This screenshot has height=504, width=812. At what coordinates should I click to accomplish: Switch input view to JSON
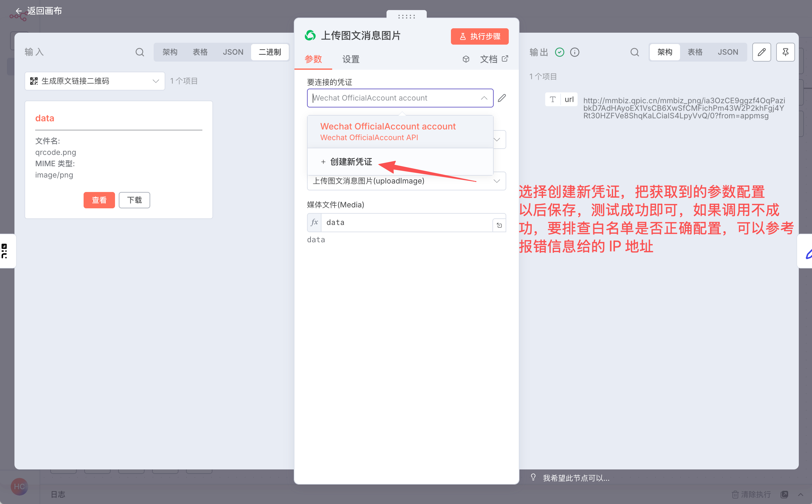[x=233, y=52]
